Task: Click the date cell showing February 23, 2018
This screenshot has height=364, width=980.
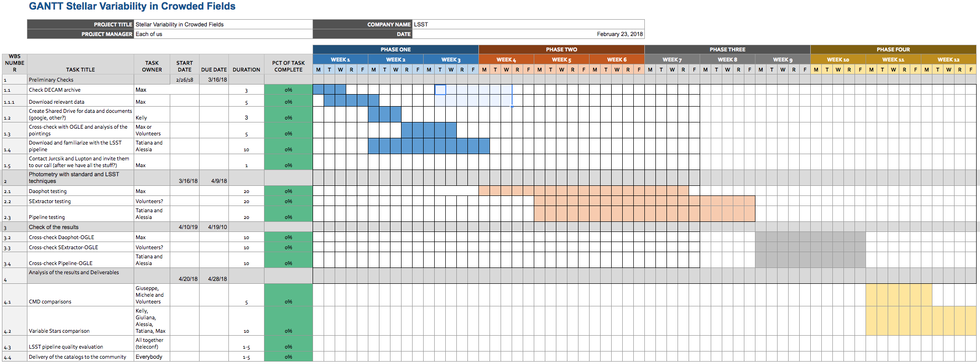Action: pos(528,34)
